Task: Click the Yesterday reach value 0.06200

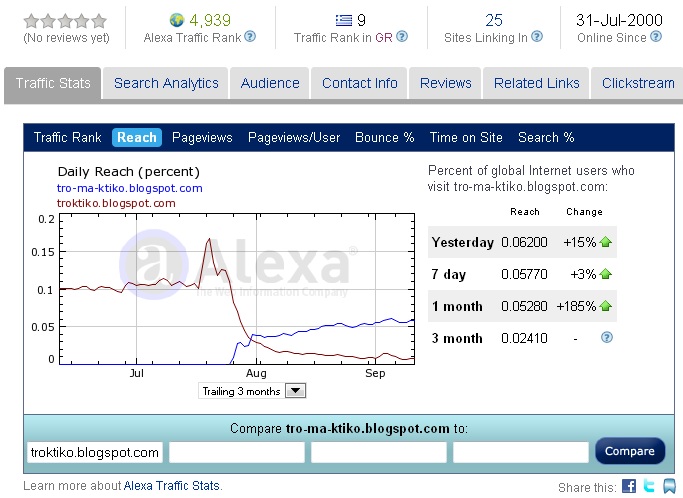Action: click(524, 242)
